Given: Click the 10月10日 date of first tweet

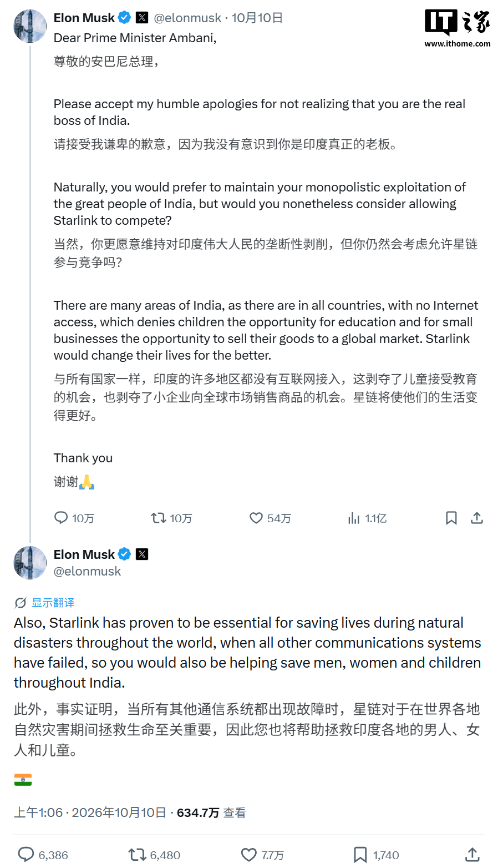Looking at the screenshot, I should (x=257, y=18).
